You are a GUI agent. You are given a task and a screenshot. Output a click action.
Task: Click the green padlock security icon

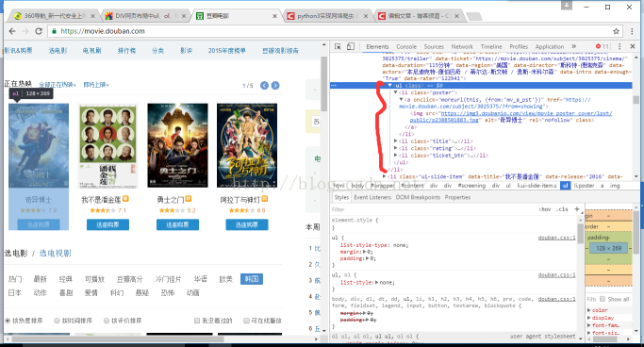point(54,31)
